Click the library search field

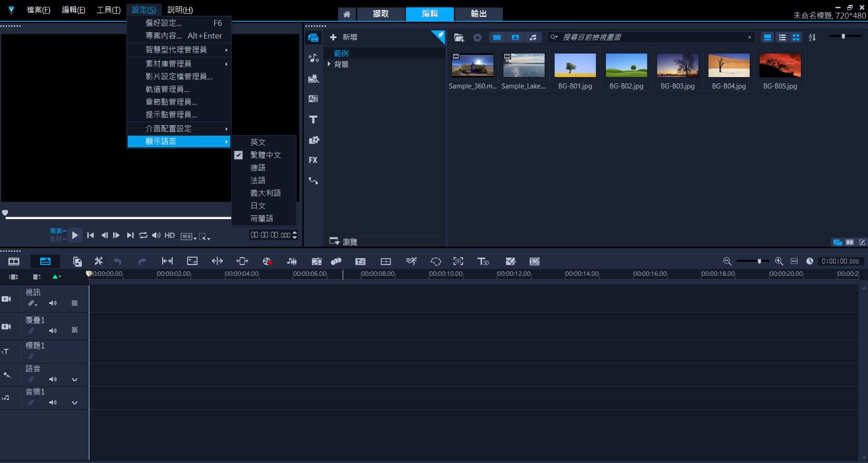coord(650,37)
